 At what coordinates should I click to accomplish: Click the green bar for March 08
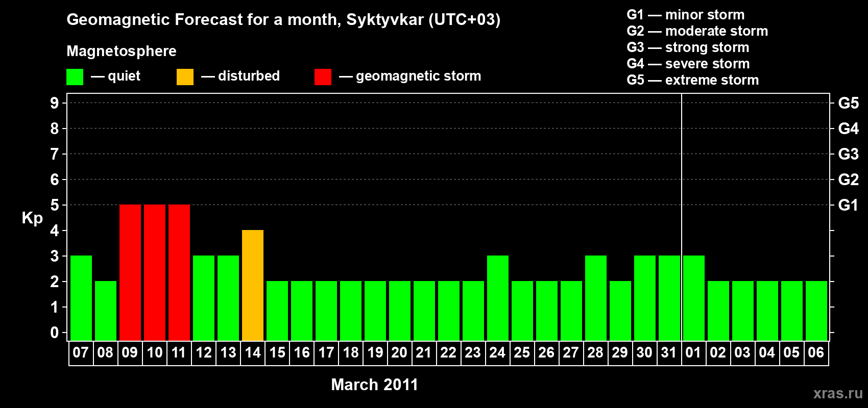[106, 311]
